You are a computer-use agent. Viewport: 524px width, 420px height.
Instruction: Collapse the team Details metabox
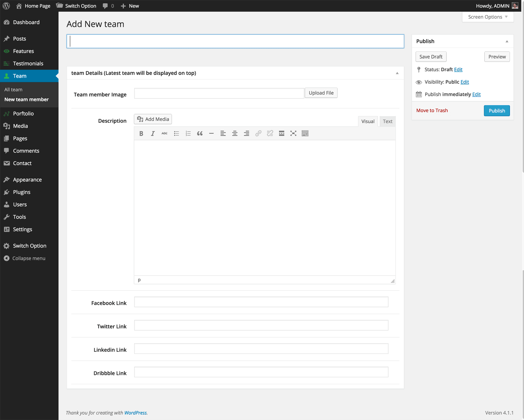(397, 73)
